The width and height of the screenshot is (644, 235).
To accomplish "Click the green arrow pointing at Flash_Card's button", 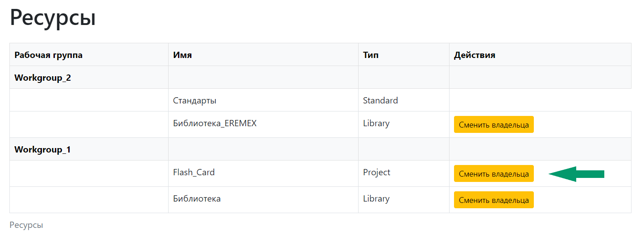I will pos(576,174).
